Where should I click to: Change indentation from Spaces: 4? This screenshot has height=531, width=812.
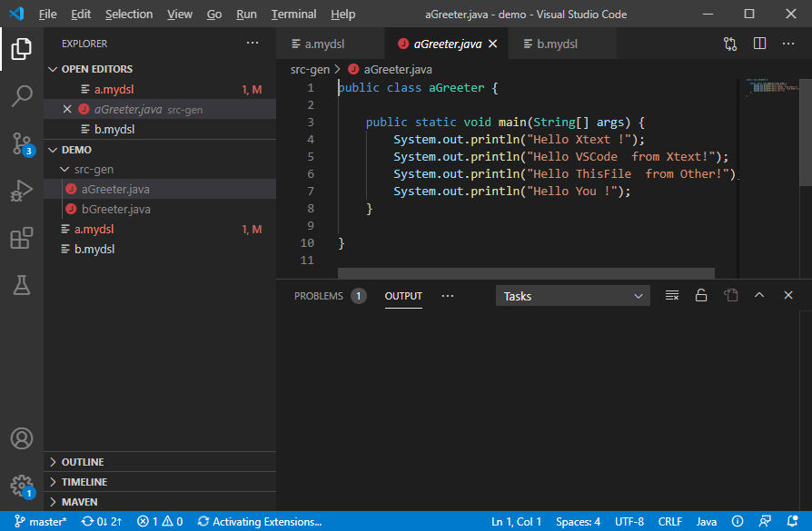(578, 522)
